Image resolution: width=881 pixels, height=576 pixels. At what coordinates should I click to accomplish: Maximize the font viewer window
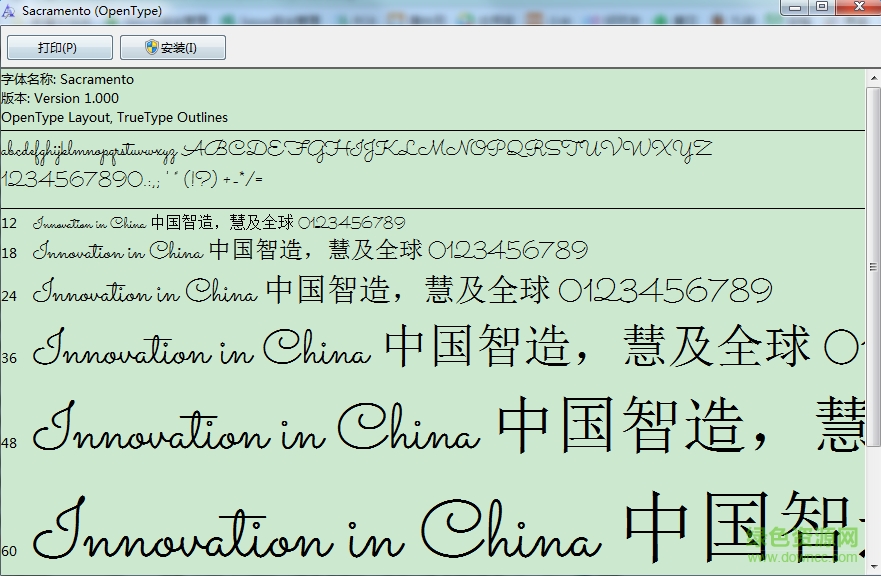coord(822,7)
